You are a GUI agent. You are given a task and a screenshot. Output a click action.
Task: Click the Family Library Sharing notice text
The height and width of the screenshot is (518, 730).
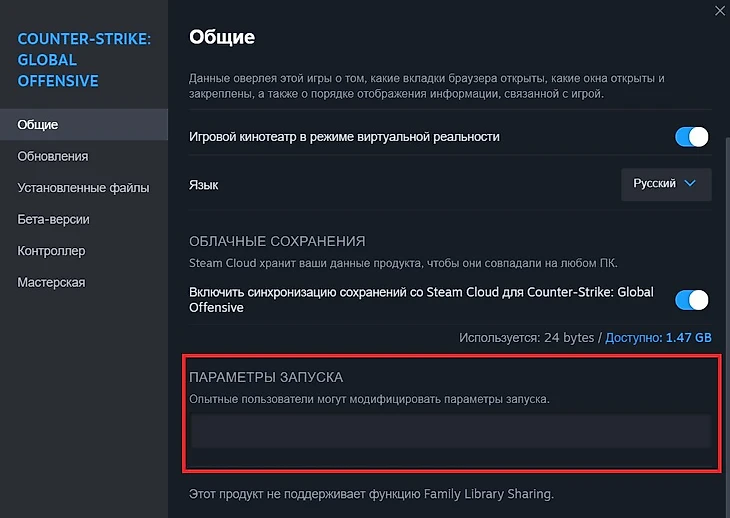pyautogui.click(x=371, y=494)
